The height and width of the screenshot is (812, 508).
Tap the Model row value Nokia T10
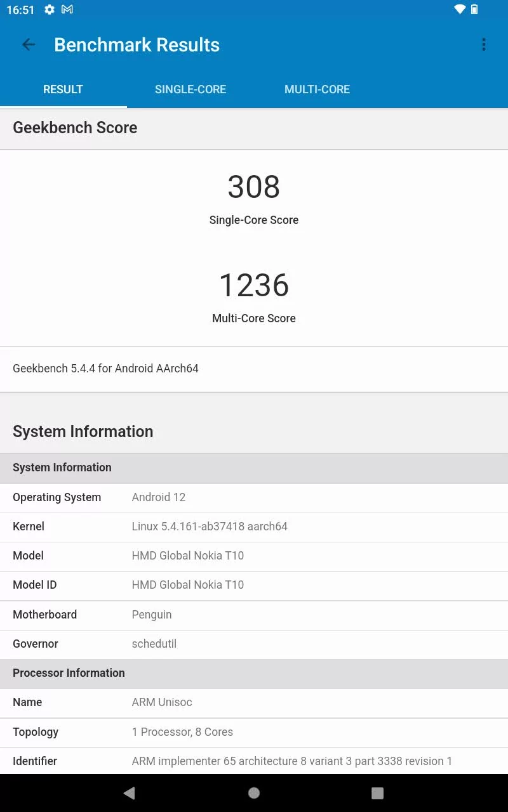click(188, 556)
